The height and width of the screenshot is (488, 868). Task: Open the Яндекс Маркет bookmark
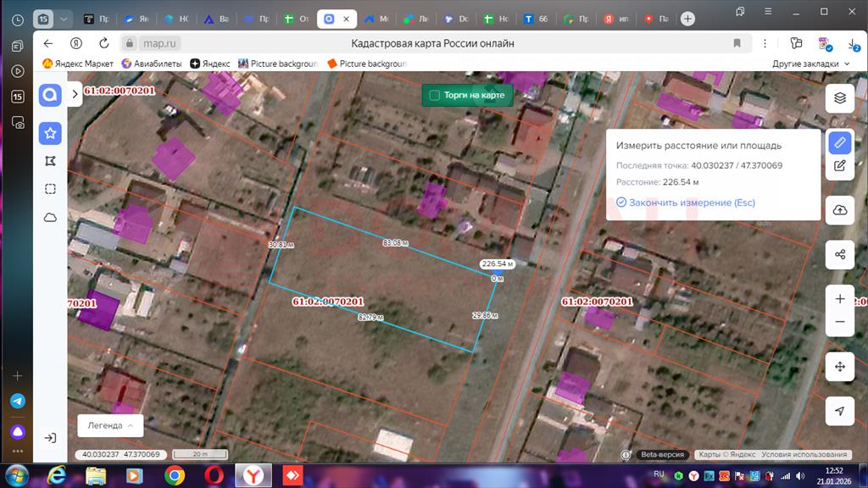78,64
